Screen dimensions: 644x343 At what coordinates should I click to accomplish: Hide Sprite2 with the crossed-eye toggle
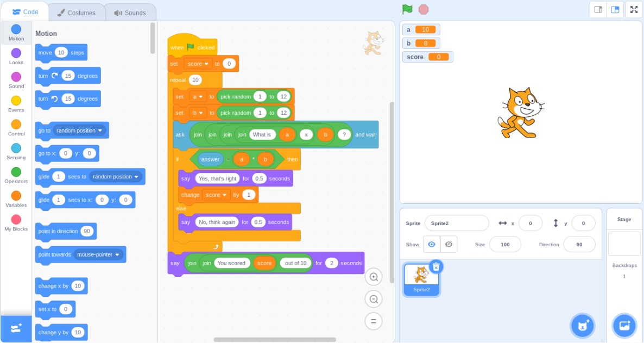pyautogui.click(x=449, y=244)
